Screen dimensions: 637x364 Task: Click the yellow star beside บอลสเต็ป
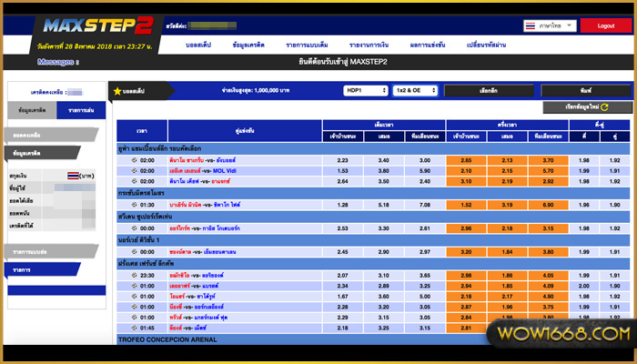click(x=117, y=92)
